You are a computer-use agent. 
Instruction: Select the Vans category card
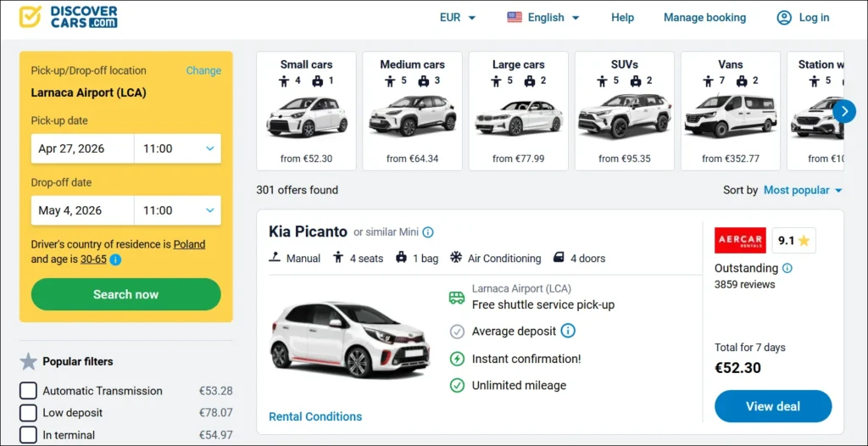click(731, 111)
